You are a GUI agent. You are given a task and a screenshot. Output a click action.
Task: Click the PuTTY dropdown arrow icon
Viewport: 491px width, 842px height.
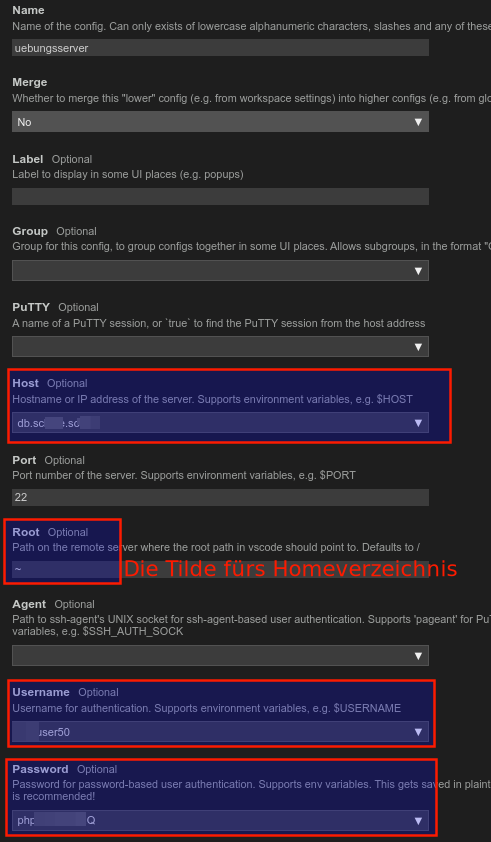click(418, 346)
